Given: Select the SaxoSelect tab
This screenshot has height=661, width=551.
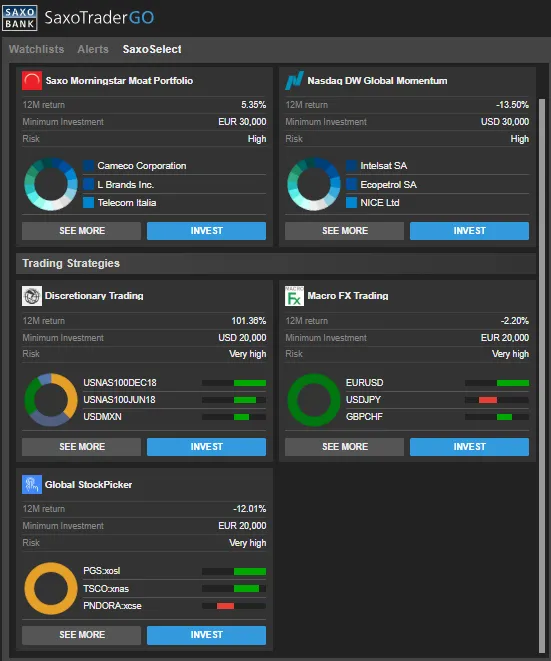Looking at the screenshot, I should coord(152,49).
